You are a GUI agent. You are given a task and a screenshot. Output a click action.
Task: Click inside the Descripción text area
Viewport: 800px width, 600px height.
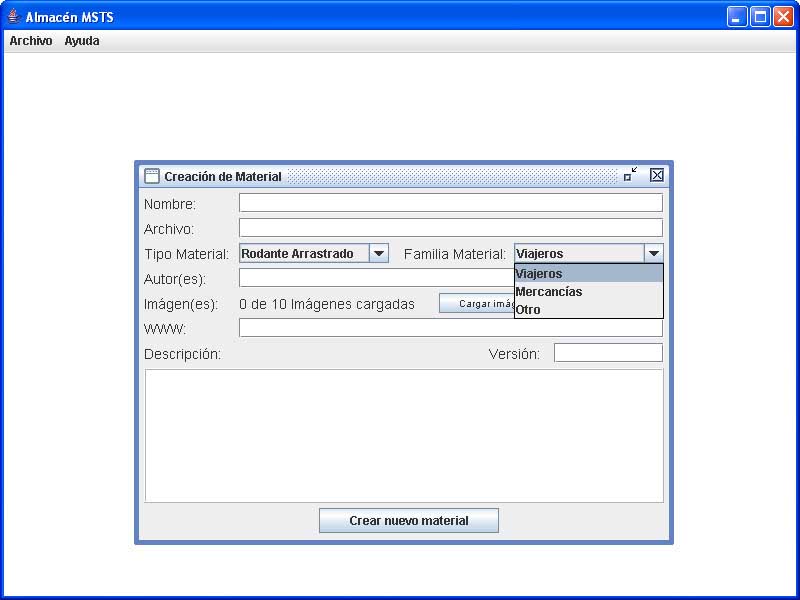404,435
